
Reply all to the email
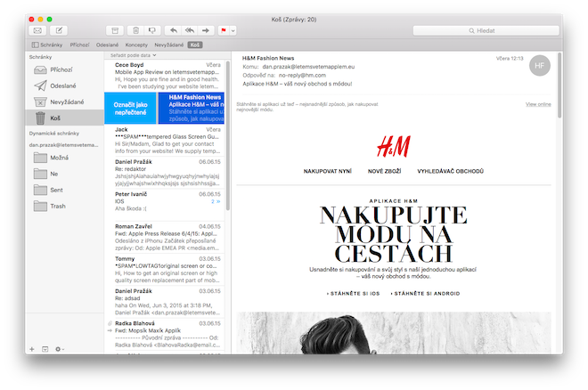190,31
